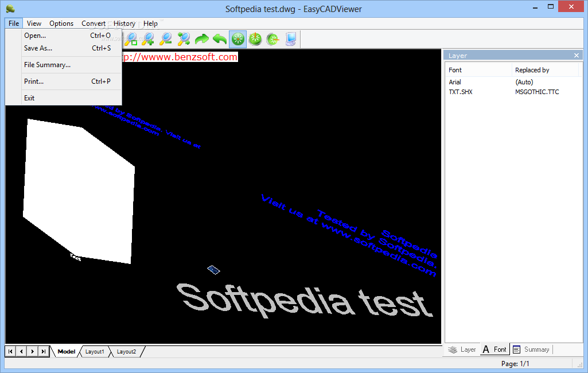Choose Open... from the File menu
588x373 pixels.
coord(64,36)
